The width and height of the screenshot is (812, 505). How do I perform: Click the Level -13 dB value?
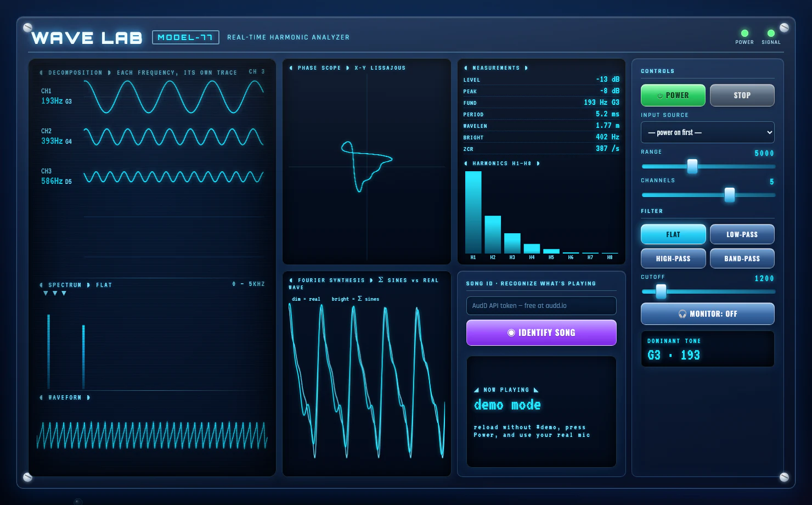607,80
